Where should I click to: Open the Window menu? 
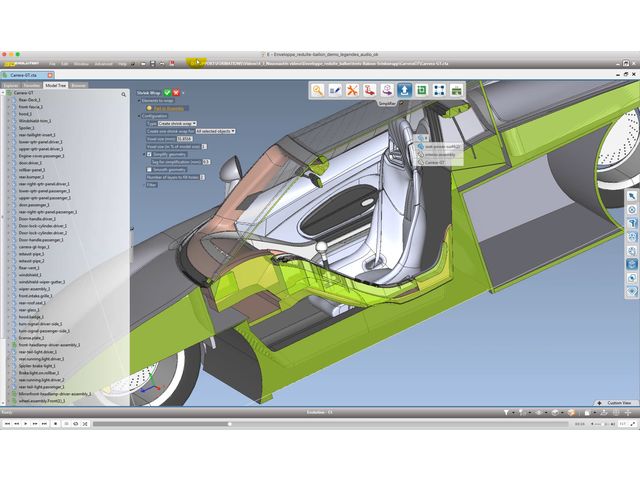click(x=81, y=64)
